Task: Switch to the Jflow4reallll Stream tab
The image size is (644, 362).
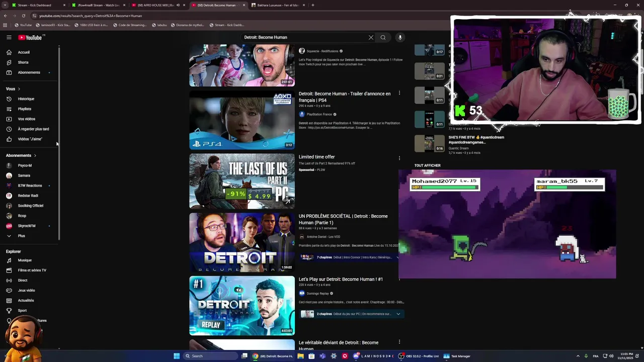Action: (x=99, y=5)
